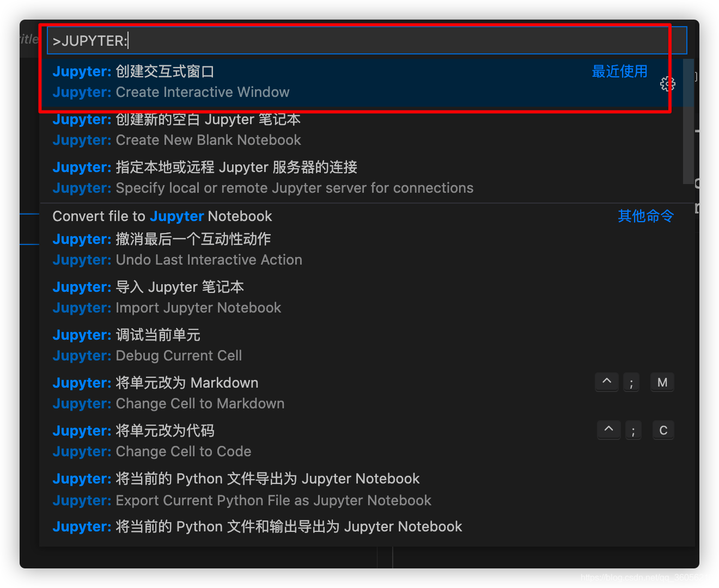Viewport: 719px width, 588px height.
Task: Click the command palette input field
Action: click(367, 41)
